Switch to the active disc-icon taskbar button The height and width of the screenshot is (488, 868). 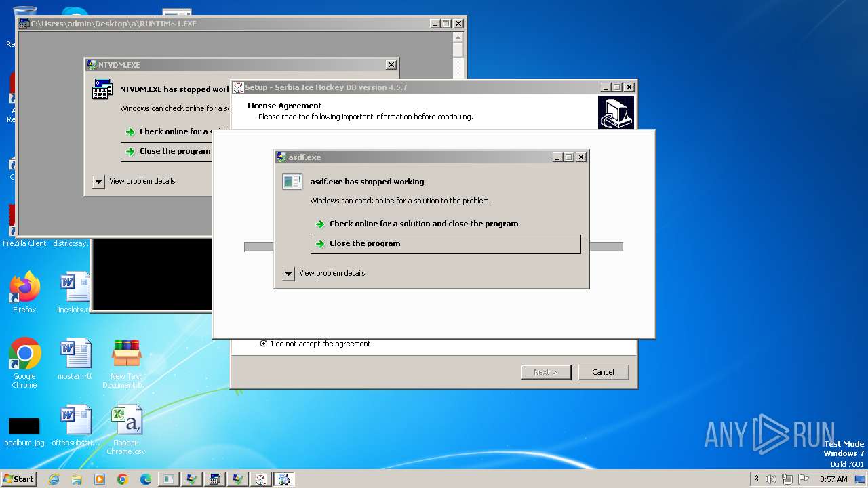coord(283,479)
